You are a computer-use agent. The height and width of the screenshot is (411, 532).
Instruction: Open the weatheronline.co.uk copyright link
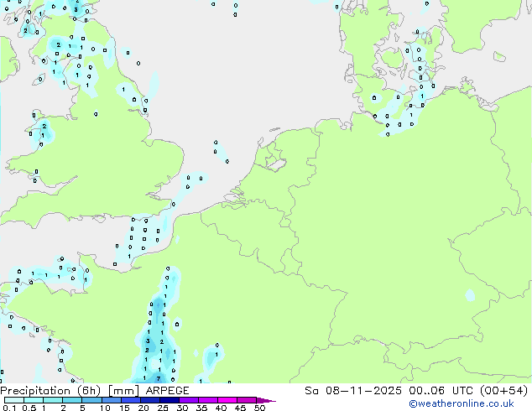(x=462, y=403)
